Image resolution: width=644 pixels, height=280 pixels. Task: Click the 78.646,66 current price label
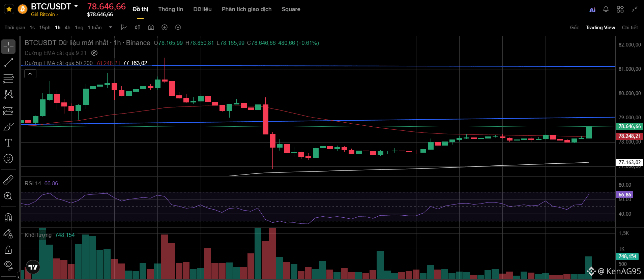(630, 127)
